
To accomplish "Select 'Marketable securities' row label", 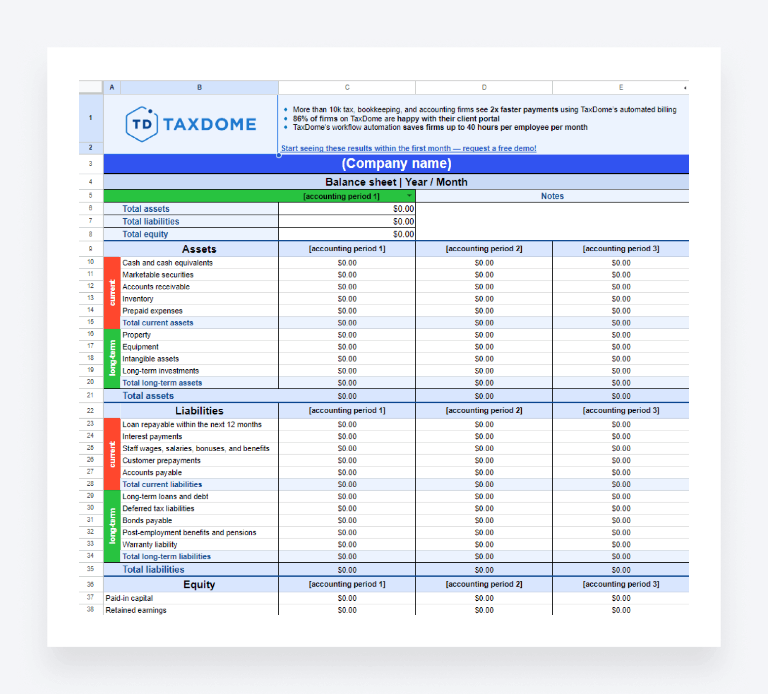I will pyautogui.click(x=158, y=274).
